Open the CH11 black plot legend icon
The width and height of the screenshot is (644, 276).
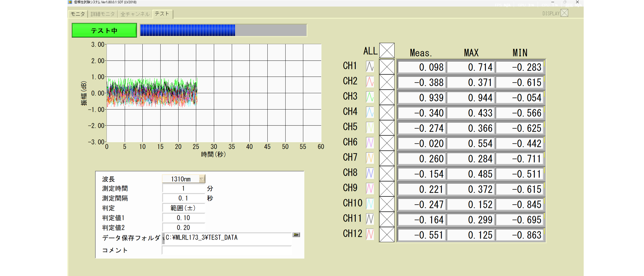pos(370,219)
